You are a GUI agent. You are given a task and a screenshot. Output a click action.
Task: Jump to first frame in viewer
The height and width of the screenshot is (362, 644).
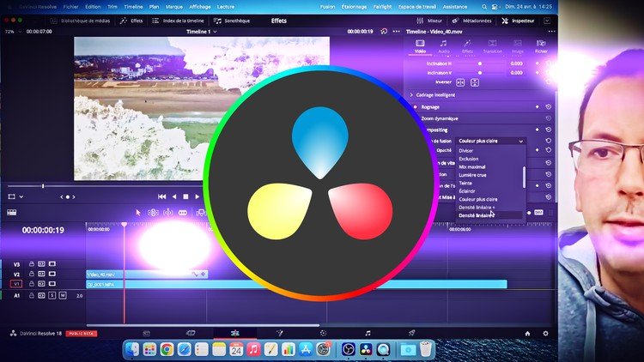pos(161,196)
